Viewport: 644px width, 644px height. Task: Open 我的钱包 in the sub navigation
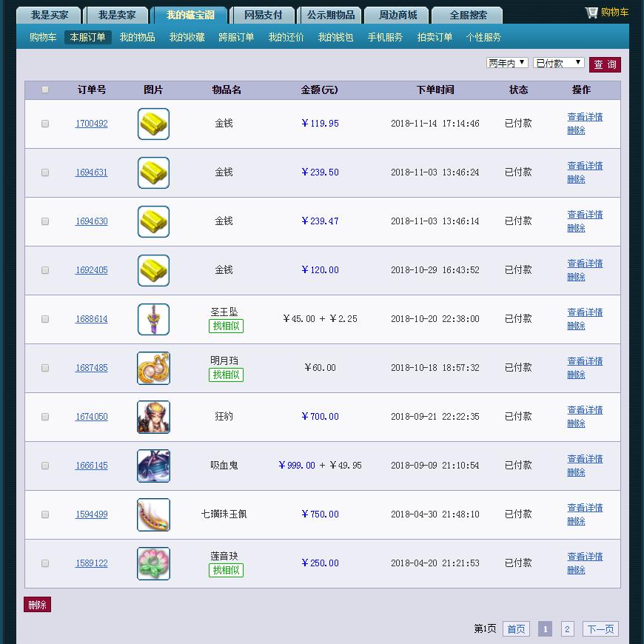coord(335,37)
